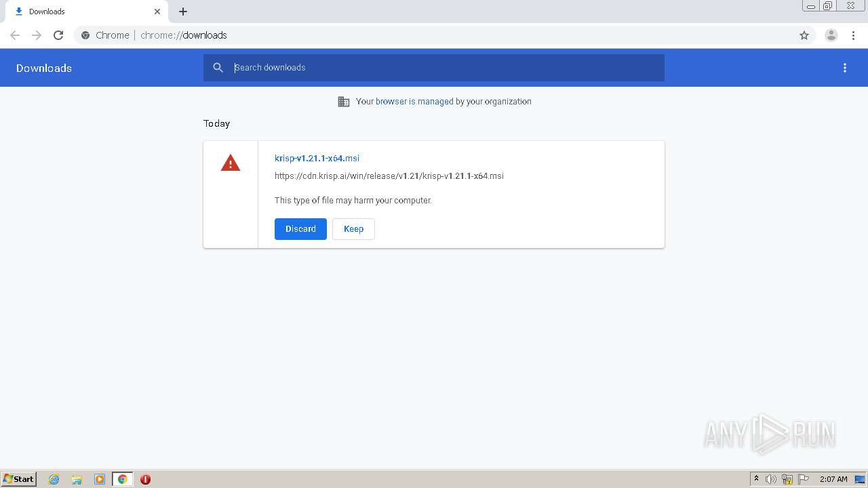Click the 2:07 AM system clock
The width and height of the screenshot is (868, 488).
pyautogui.click(x=833, y=479)
